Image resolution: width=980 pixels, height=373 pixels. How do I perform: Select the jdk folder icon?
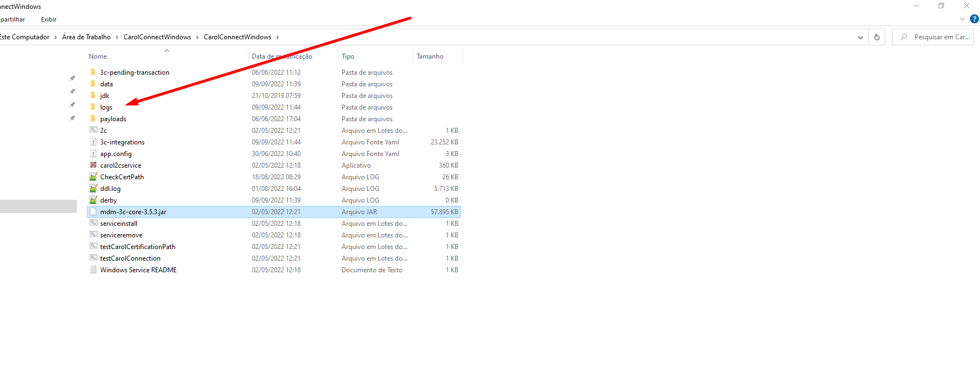(93, 95)
